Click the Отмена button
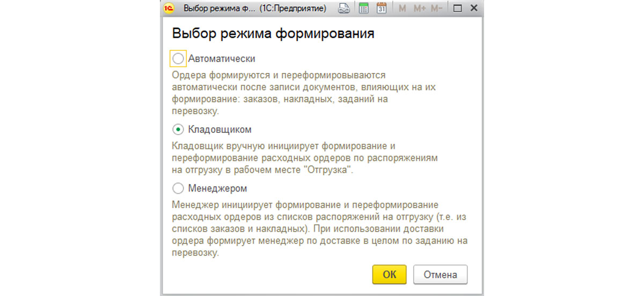Image resolution: width=644 pixels, height=296 pixels. (441, 275)
